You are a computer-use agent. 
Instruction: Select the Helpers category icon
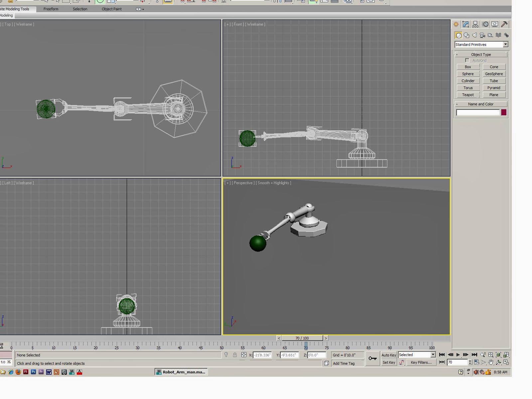[x=490, y=35]
